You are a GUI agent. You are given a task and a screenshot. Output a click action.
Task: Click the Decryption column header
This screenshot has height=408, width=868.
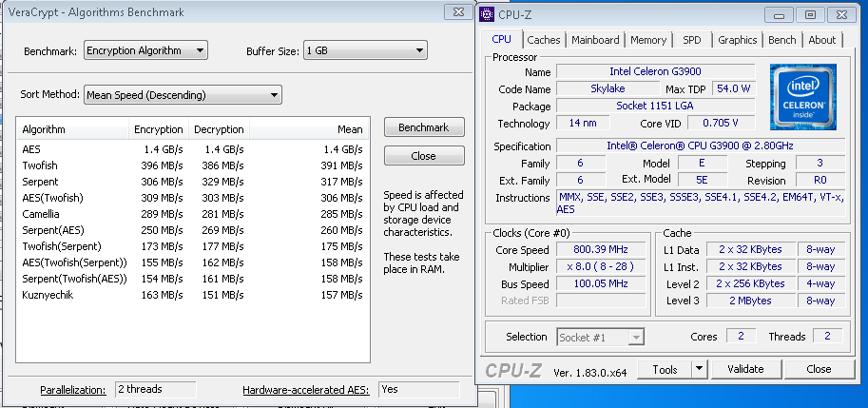[x=219, y=129]
